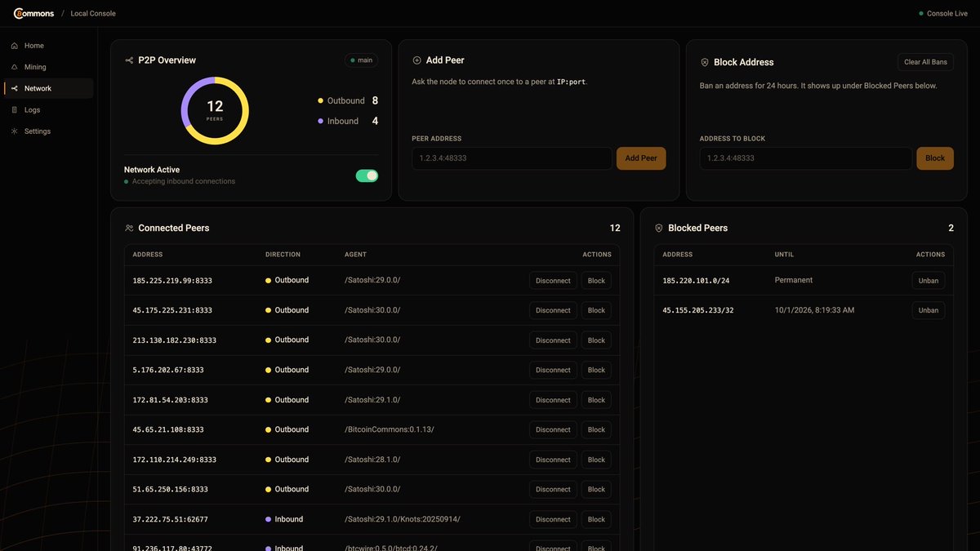Select agent /Satoshi:29.1.0/Knots:20250914/ text
The width and height of the screenshot is (980, 551).
tap(402, 519)
